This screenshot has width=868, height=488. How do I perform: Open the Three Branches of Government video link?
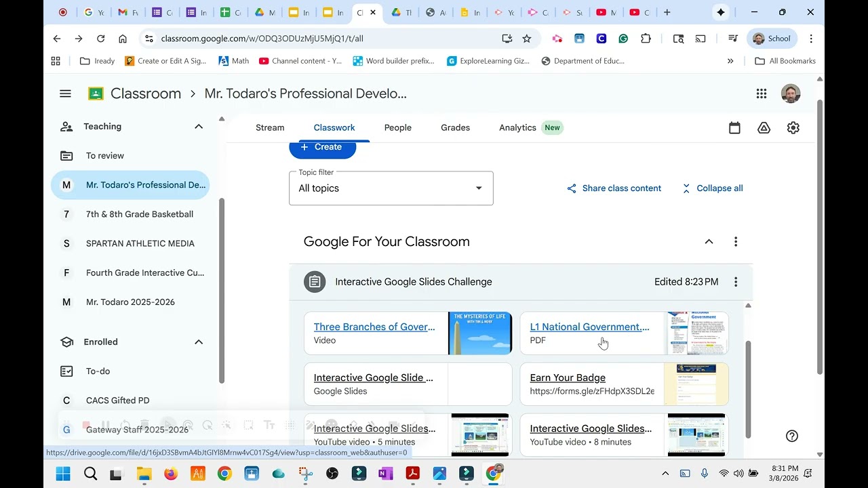tap(374, 327)
